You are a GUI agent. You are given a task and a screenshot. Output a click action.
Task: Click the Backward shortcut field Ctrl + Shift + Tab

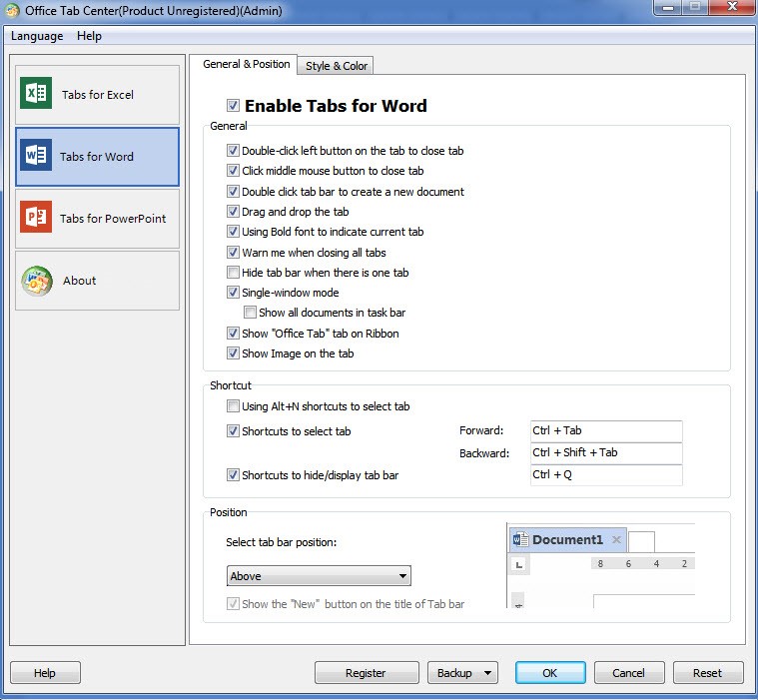click(606, 453)
